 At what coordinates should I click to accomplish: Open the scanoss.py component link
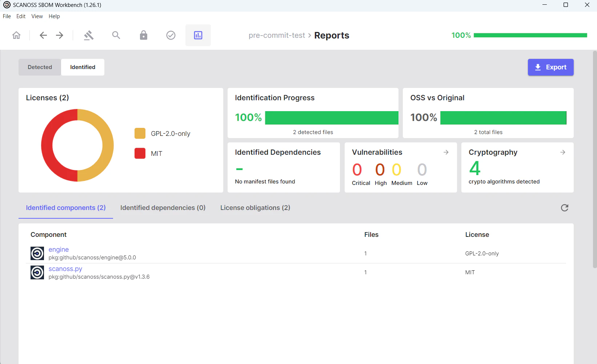(65, 269)
